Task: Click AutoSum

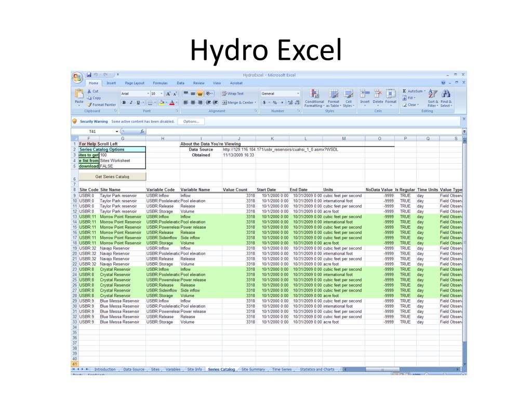Action: 414,91
